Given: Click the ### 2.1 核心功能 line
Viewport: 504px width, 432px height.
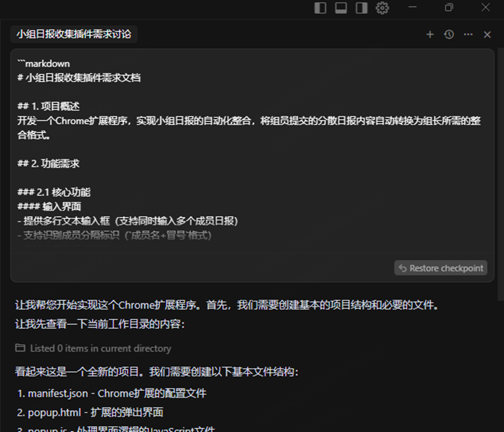Looking at the screenshot, I should pyautogui.click(x=54, y=192).
